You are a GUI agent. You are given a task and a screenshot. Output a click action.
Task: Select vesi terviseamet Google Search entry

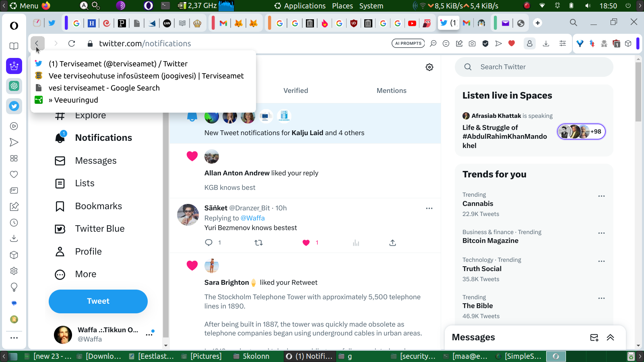coord(143,88)
